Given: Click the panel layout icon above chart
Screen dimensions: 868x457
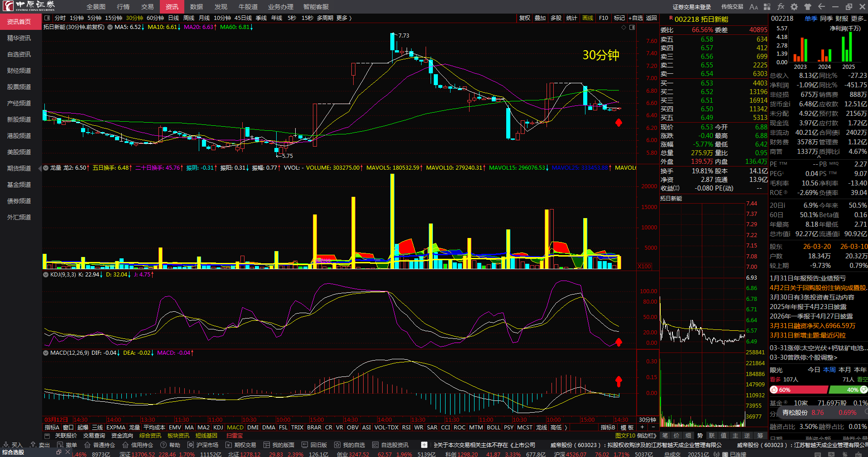Looking at the screenshot, I should [x=632, y=27].
